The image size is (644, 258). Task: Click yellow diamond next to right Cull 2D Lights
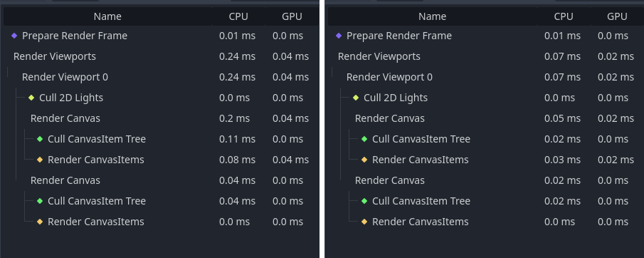[x=356, y=98]
